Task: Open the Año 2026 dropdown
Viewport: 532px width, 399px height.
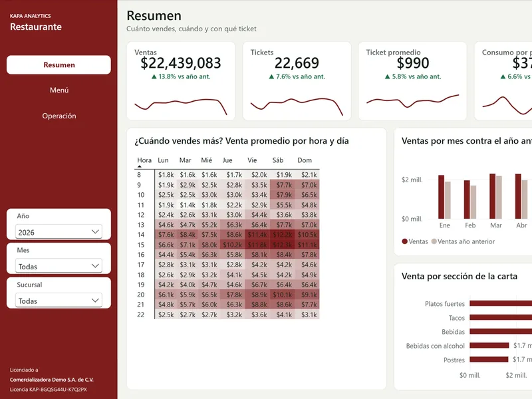Action: point(59,232)
